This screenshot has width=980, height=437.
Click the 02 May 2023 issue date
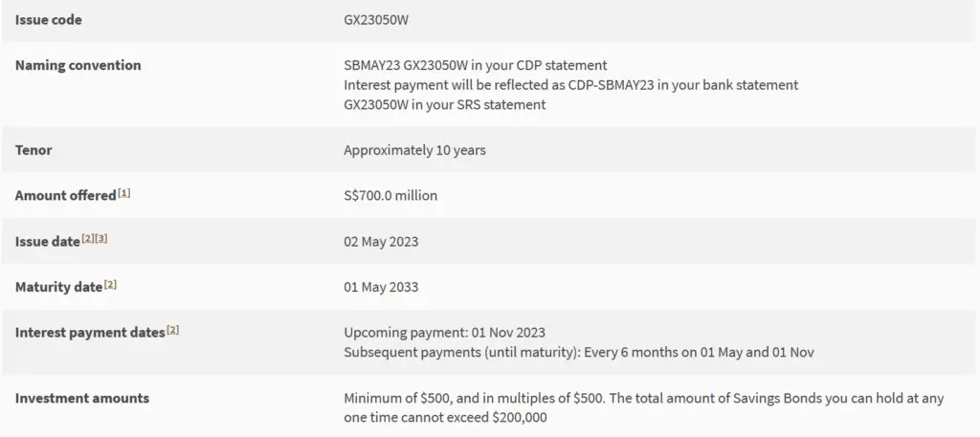tap(381, 242)
